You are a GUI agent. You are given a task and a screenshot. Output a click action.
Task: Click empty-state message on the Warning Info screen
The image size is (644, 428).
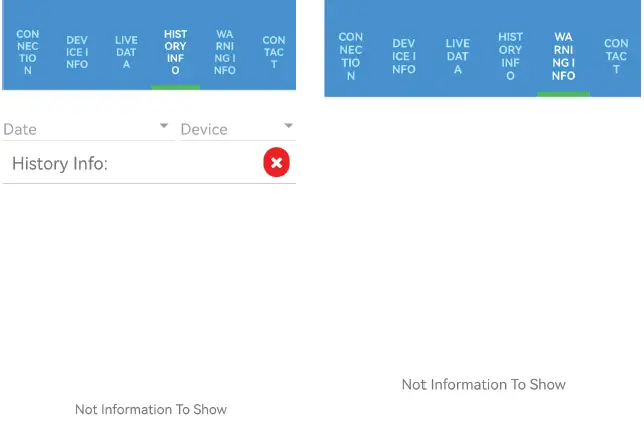[x=483, y=384]
